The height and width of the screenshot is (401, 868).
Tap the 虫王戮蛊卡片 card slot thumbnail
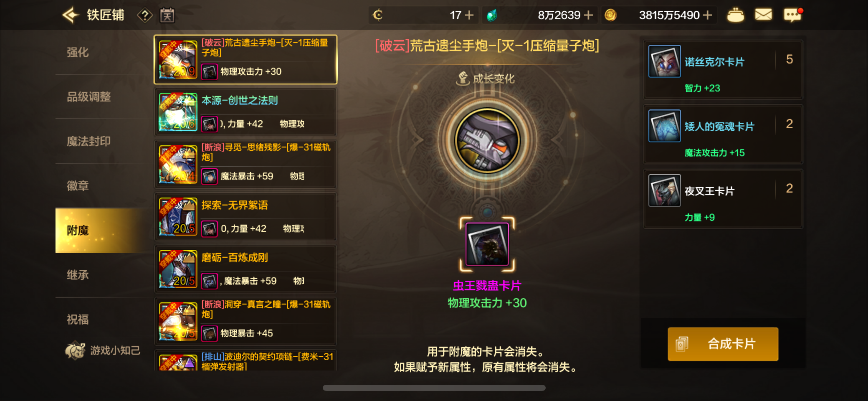click(x=487, y=244)
